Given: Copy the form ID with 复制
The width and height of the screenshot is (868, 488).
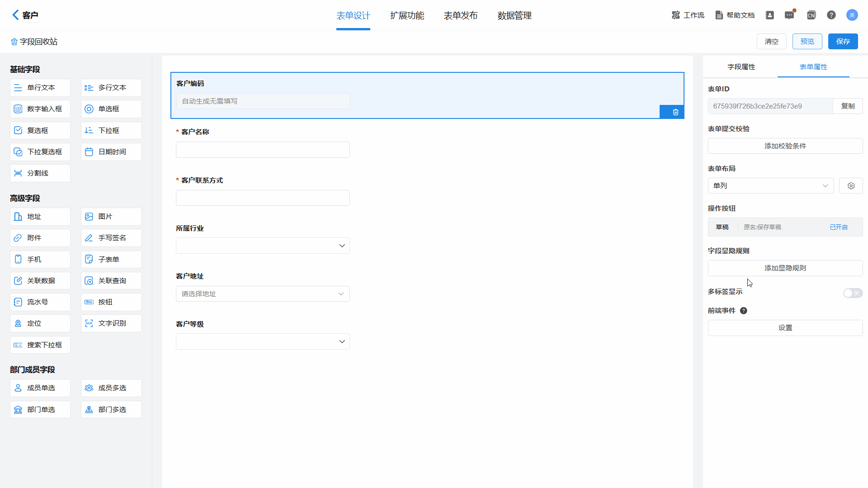Looking at the screenshot, I should [x=848, y=106].
